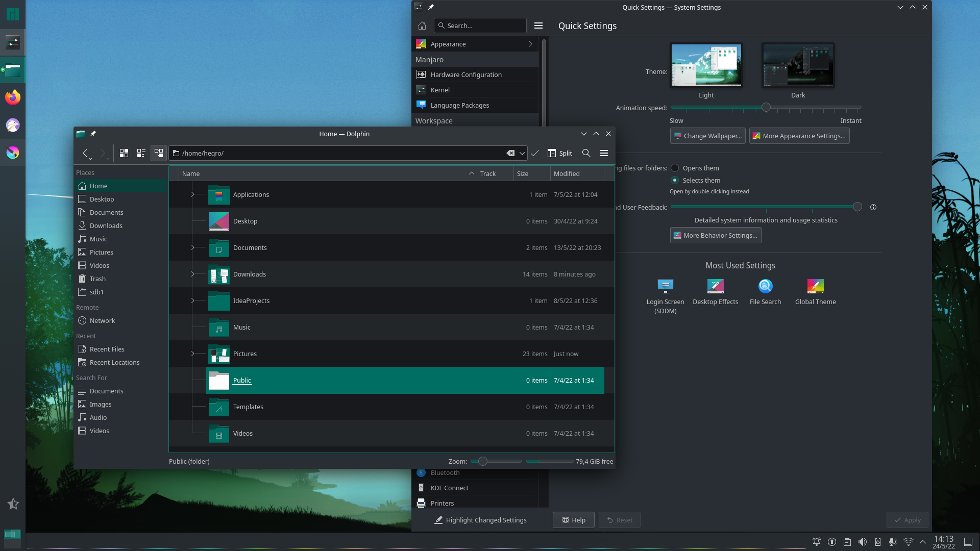The image size is (980, 551).
Task: Open Kernel settings entry
Action: click(475, 90)
